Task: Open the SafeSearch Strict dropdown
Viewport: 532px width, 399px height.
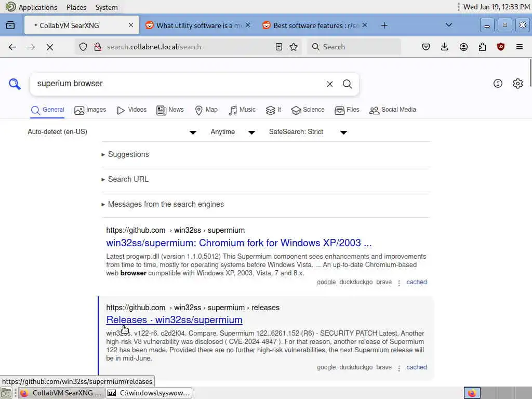Action: [308, 132]
